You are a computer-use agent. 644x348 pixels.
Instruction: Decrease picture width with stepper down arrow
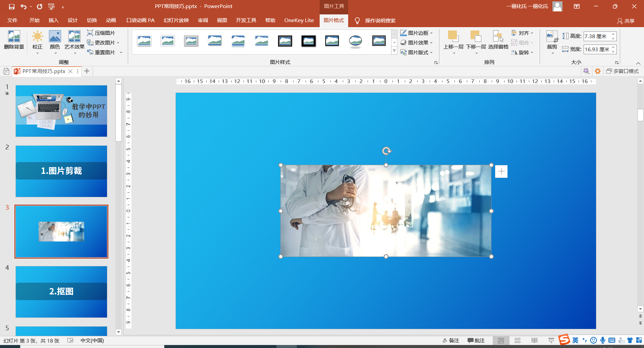[613, 52]
